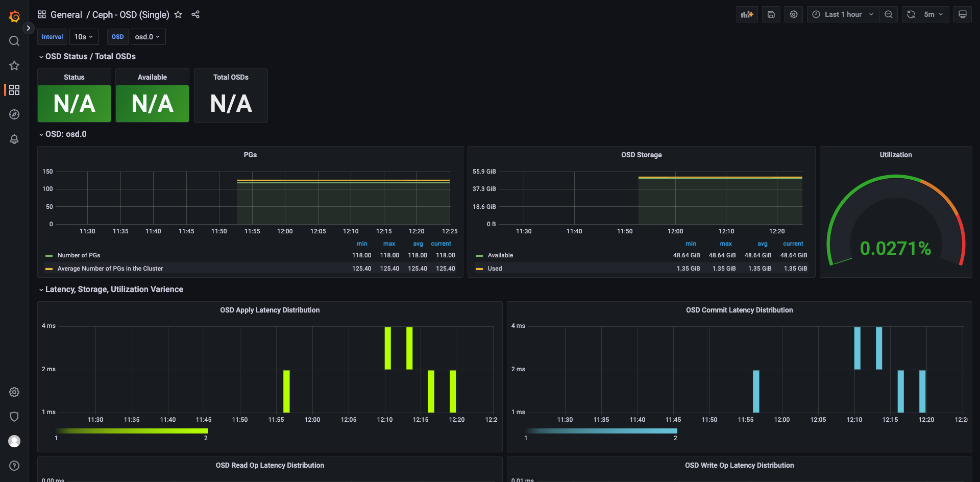Zoom out the time range
The width and height of the screenshot is (980, 482).
[889, 14]
